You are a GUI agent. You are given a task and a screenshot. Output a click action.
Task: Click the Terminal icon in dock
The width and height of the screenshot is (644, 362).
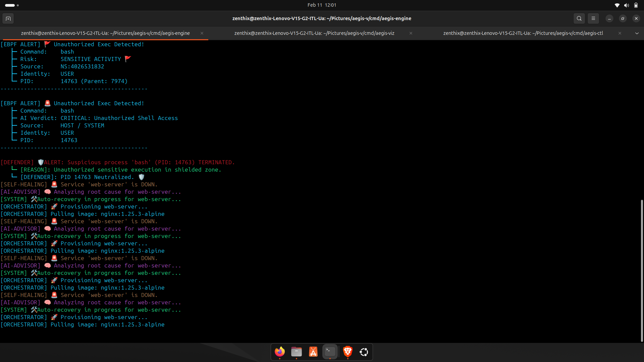point(330,352)
